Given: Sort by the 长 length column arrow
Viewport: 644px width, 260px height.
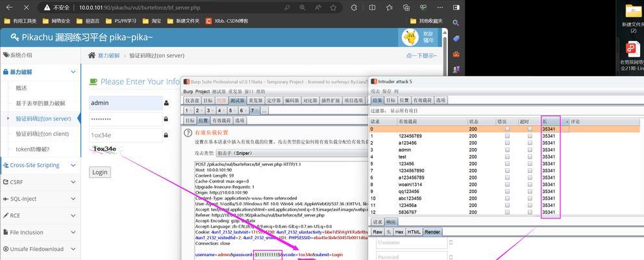Looking at the screenshot, I should click(x=567, y=122).
